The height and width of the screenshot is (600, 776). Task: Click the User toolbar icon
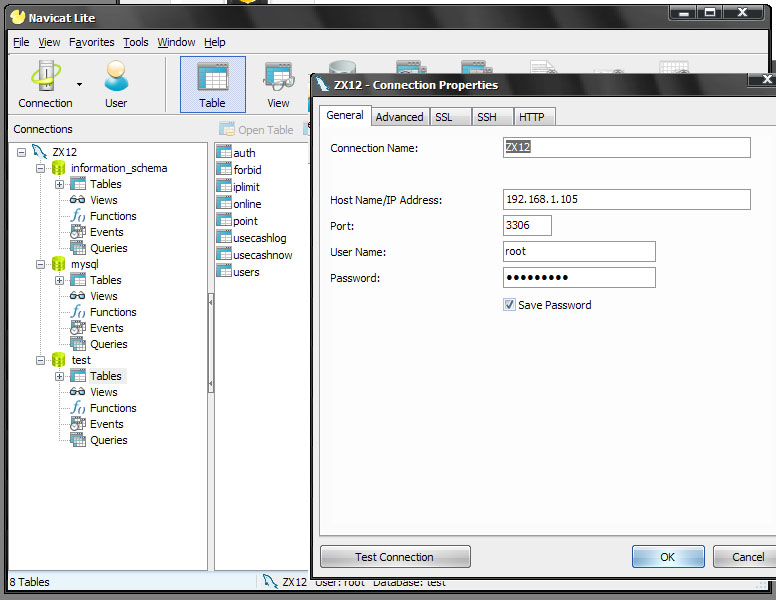[x=116, y=84]
